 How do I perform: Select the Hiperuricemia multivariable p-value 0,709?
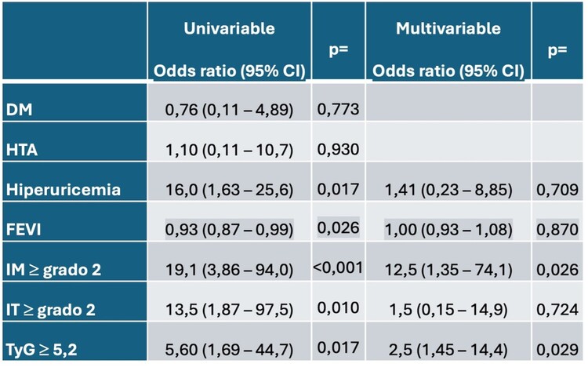point(557,190)
